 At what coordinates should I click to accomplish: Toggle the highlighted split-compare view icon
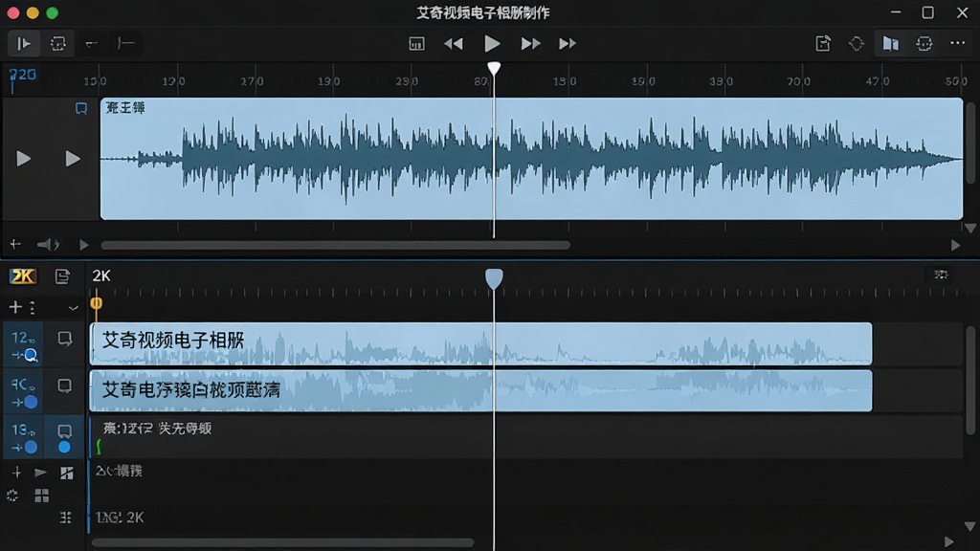coord(891,44)
